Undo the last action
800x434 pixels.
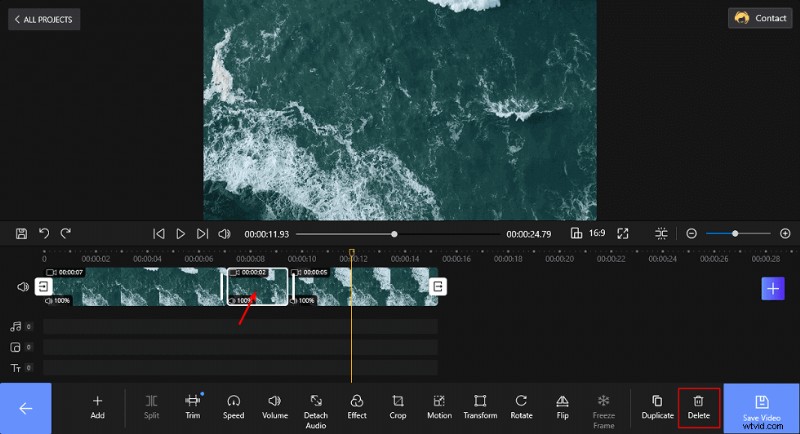coord(44,234)
